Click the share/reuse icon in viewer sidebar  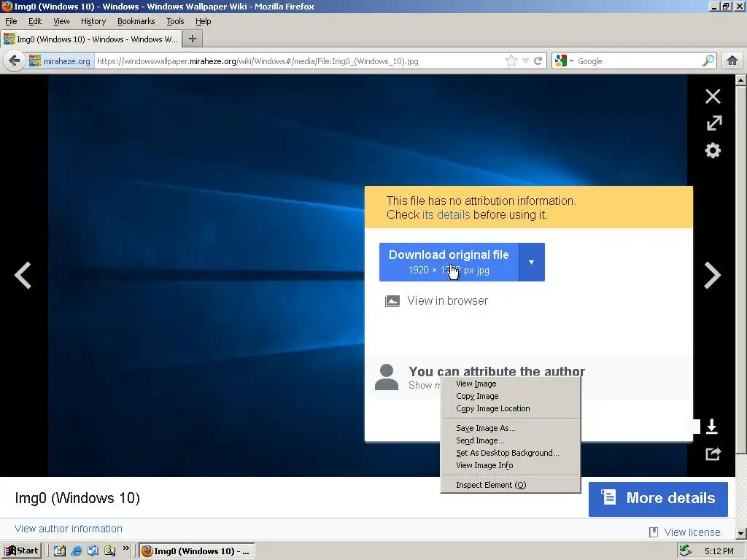[x=713, y=454]
